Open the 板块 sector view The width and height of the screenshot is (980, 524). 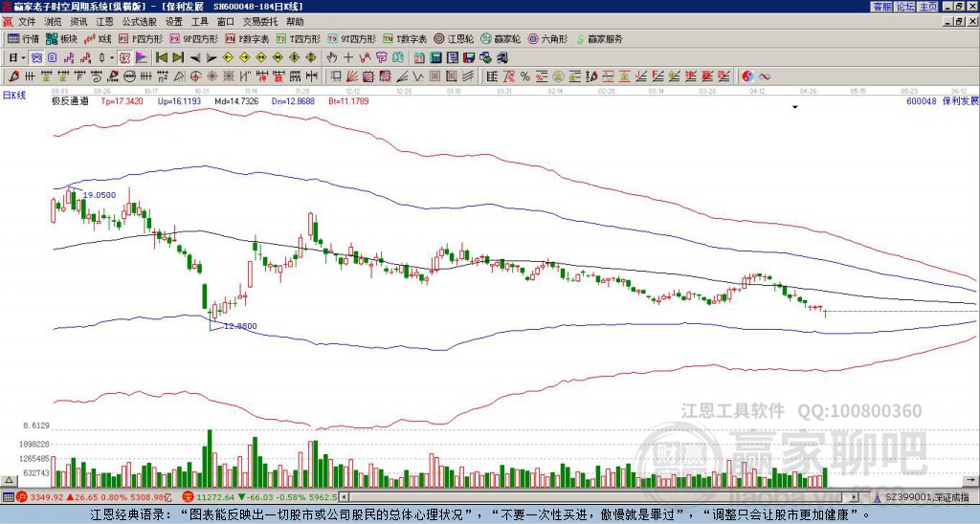(x=62, y=38)
